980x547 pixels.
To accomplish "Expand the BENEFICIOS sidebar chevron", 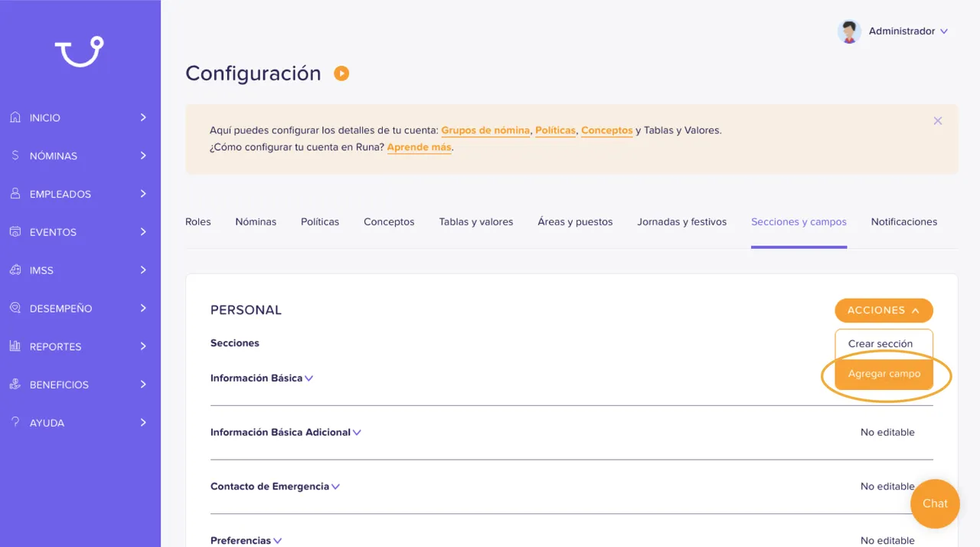I will pyautogui.click(x=143, y=385).
